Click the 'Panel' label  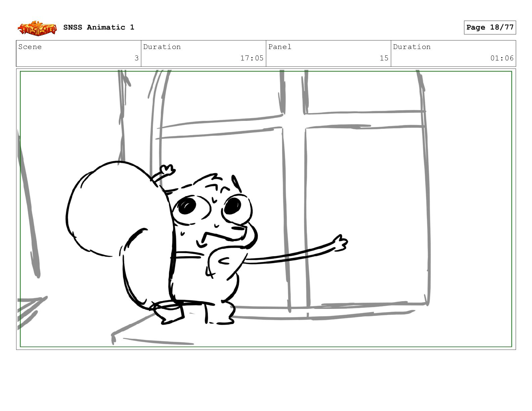pyautogui.click(x=280, y=47)
